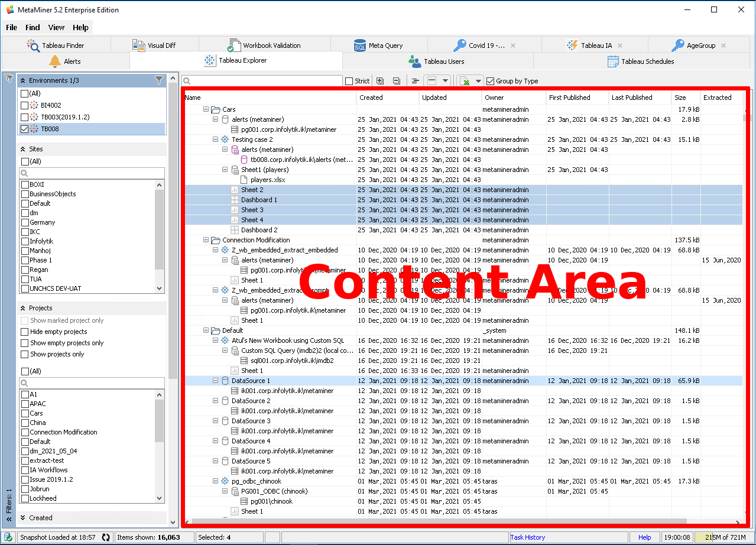Click the collapse all tree nodes icon
756x545 pixels.
click(397, 81)
